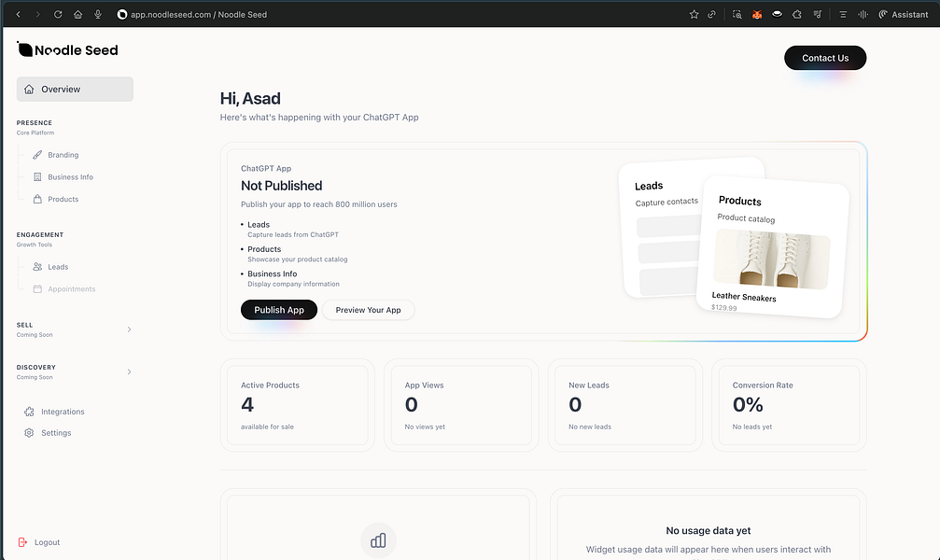Click the bar chart icon in analytics card
940x560 pixels.
tap(378, 540)
